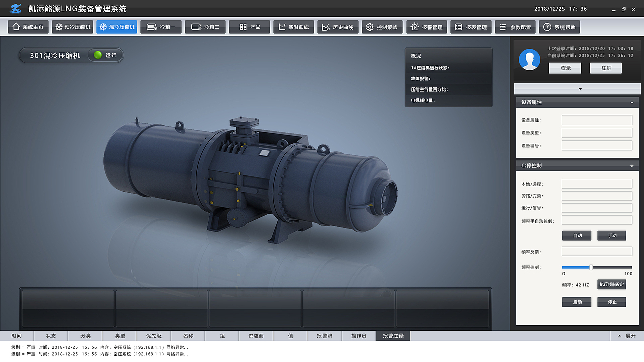Open 参数配置 parameter configuration
Viewport: 644px width, 362px height.
coord(515,27)
